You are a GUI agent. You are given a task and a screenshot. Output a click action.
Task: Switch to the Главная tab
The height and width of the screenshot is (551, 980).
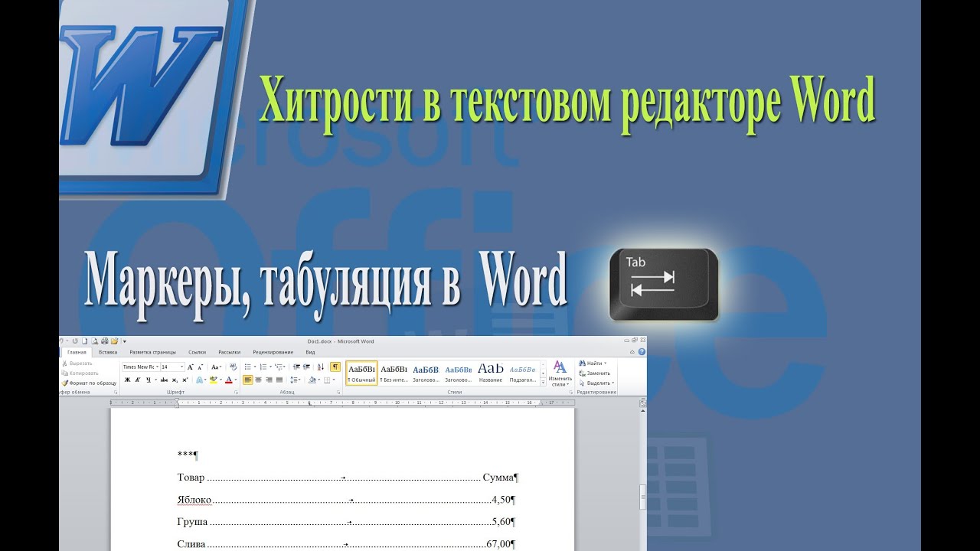pyautogui.click(x=77, y=352)
